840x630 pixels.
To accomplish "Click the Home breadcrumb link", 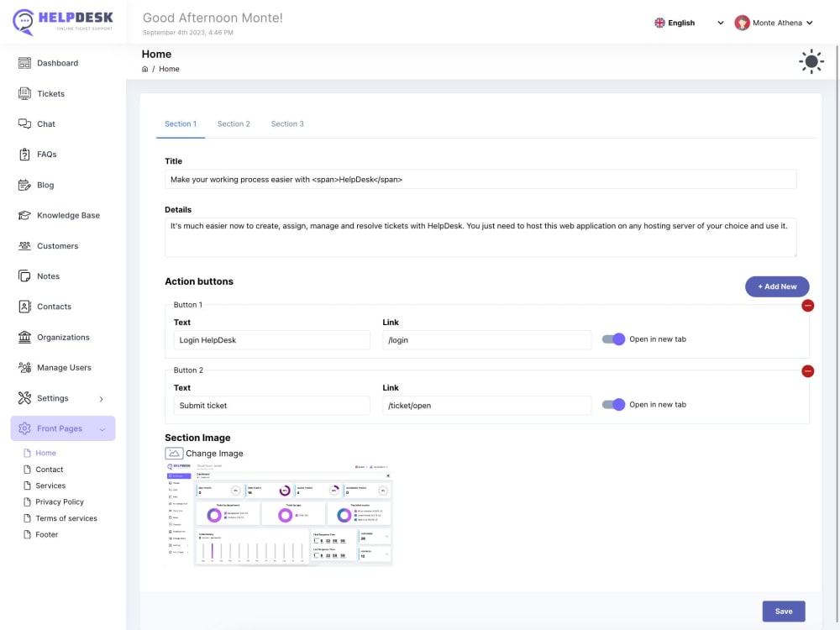I will click(x=169, y=69).
